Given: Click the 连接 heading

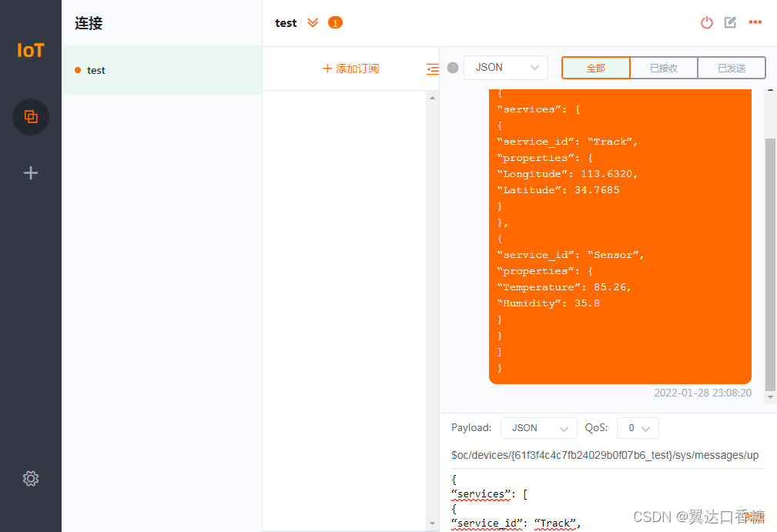Looking at the screenshot, I should point(89,23).
